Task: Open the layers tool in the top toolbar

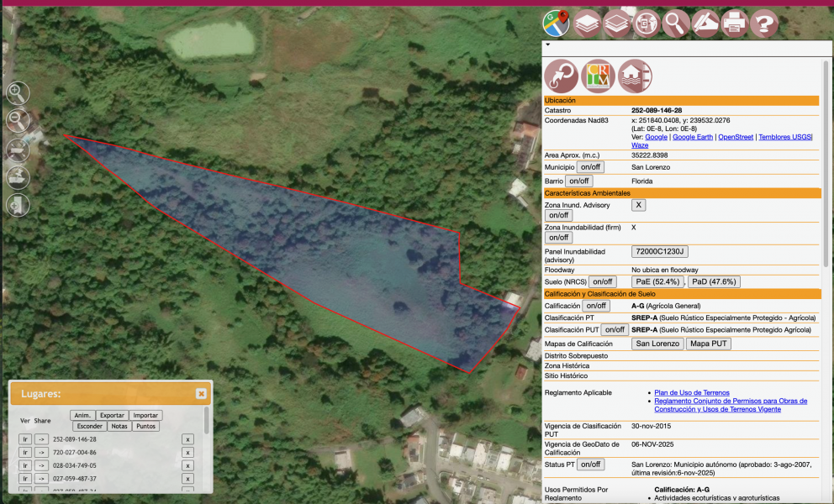Action: [x=588, y=23]
